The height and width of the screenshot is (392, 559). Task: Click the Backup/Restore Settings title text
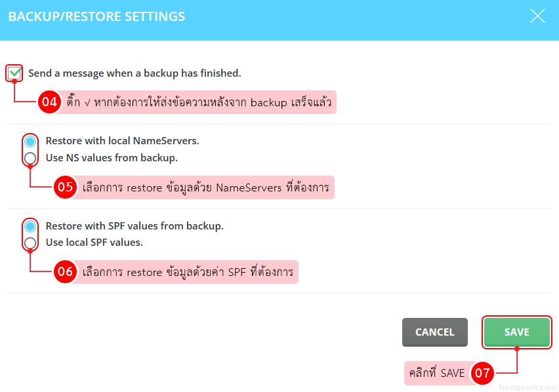(96, 17)
